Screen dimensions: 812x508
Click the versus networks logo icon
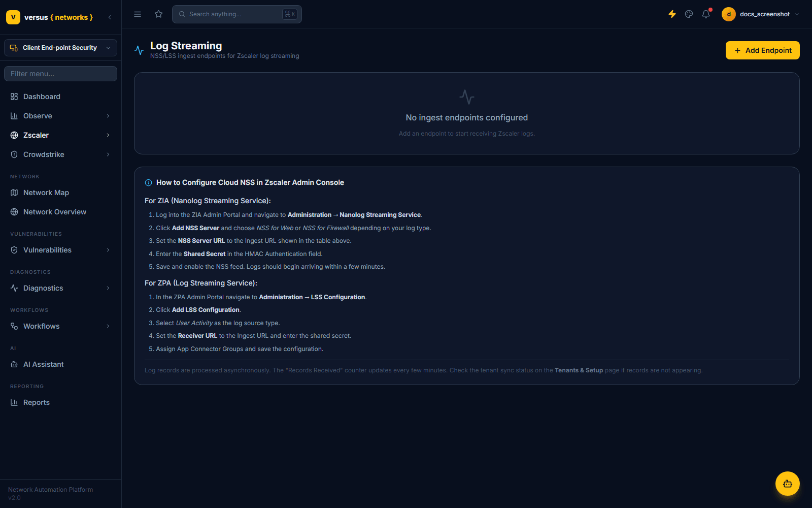[x=13, y=17]
